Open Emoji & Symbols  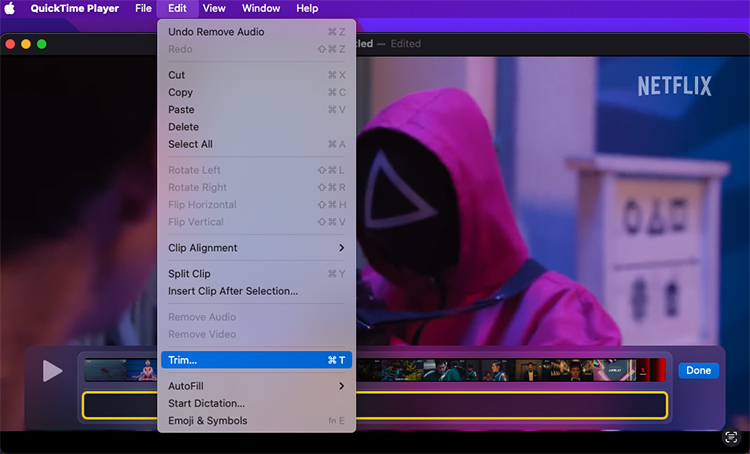(256, 420)
